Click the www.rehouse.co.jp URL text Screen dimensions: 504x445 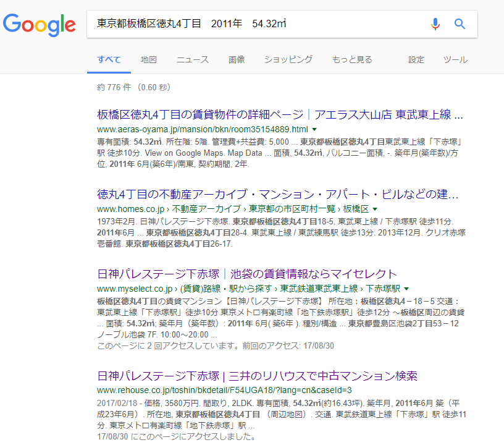click(224, 390)
